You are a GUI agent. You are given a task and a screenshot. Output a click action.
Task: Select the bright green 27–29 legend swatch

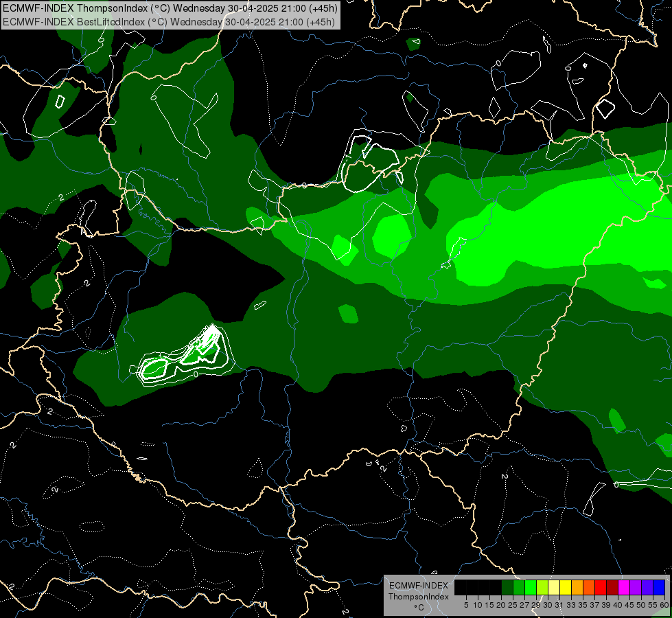coord(531,587)
